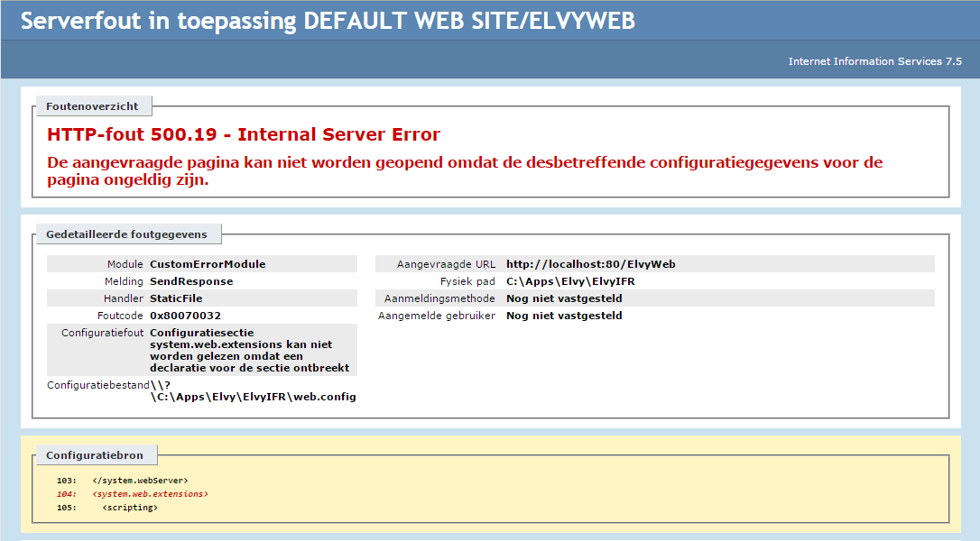Click the page title 'Serverfout in toepassing DEFAULT WEB SITE/ELVYWEB'

point(328,21)
